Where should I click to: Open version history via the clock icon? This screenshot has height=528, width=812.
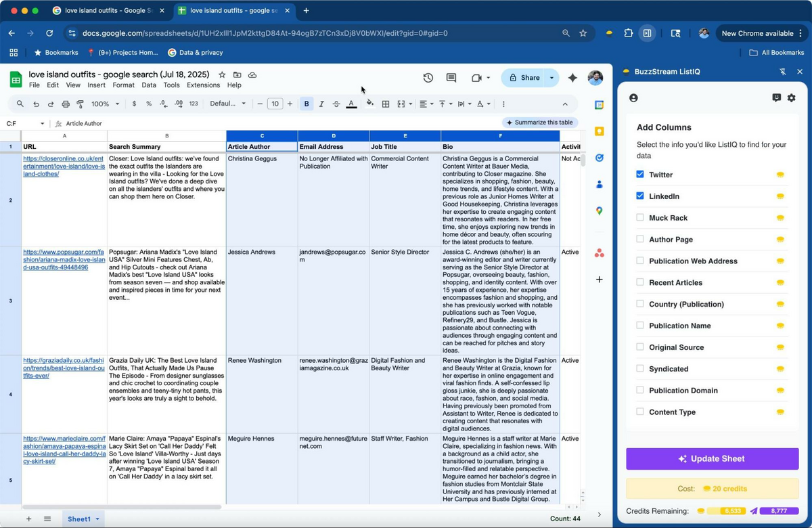[x=428, y=78]
